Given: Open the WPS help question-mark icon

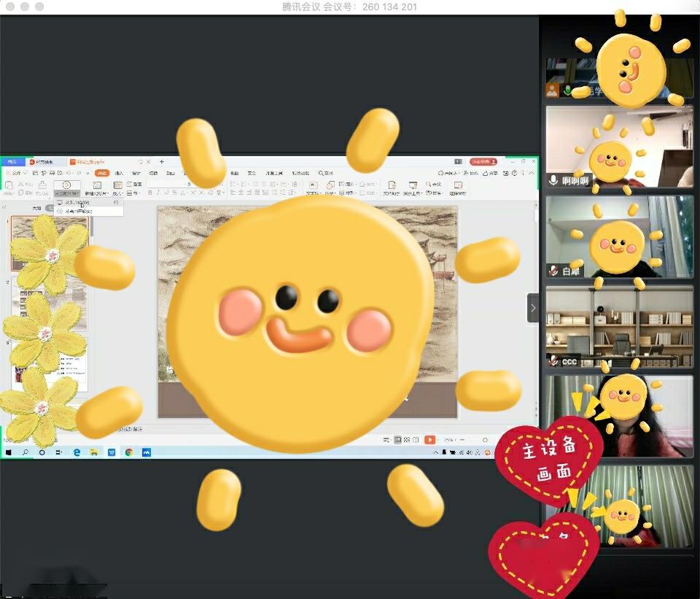Looking at the screenshot, I should 514,173.
